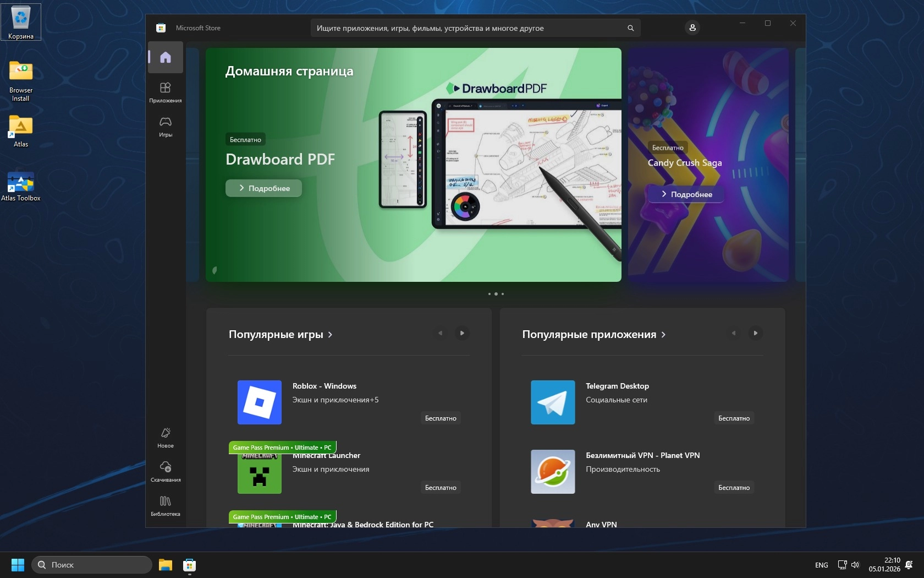
Task: Click the Roblox app icon
Action: (260, 402)
